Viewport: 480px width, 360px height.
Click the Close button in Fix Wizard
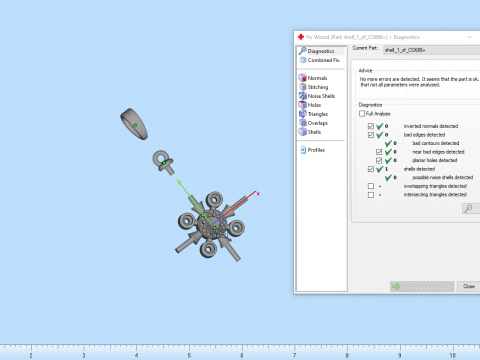tap(468, 286)
